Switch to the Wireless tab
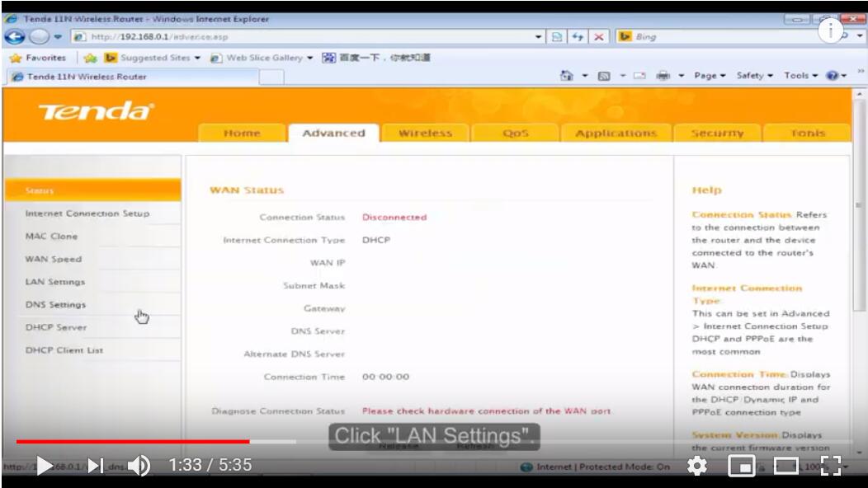 point(425,134)
